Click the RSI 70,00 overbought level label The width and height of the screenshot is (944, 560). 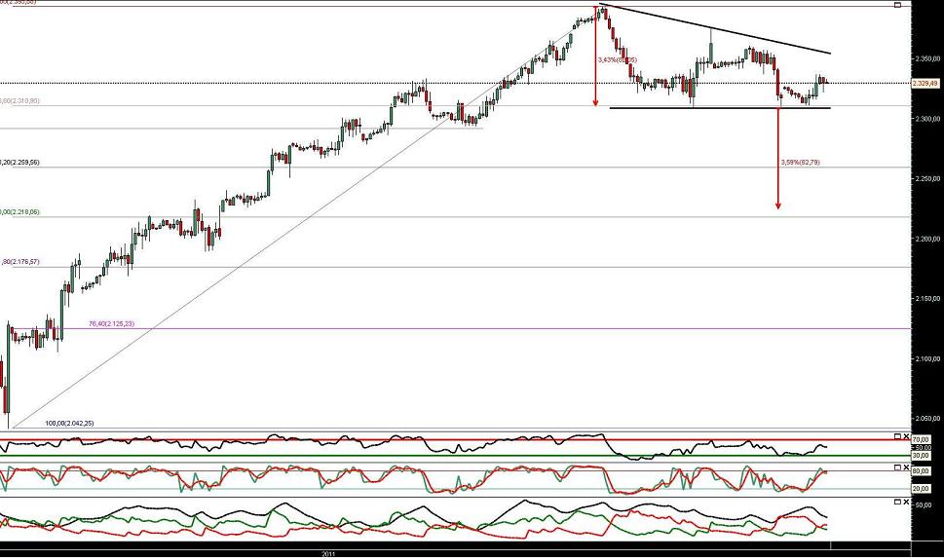click(x=922, y=440)
